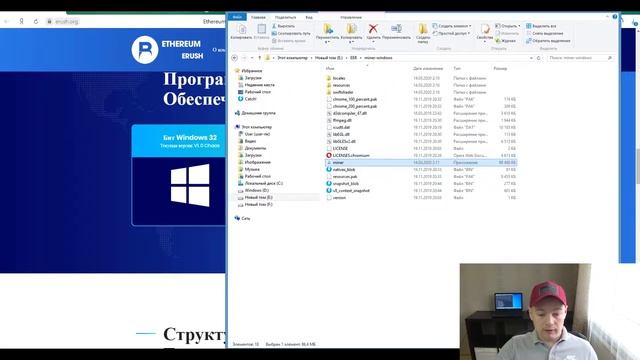Open the Open (Открыть) dropdown in ribbon

point(508,26)
